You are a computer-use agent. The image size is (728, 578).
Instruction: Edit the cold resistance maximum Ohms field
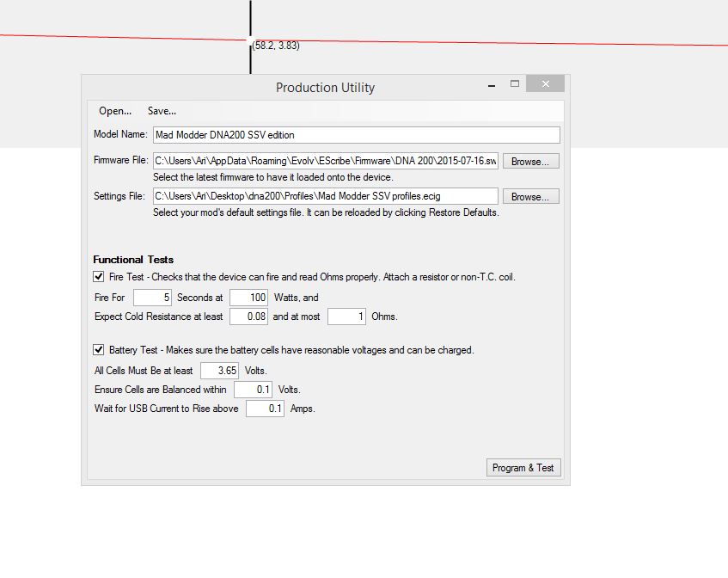click(x=347, y=317)
